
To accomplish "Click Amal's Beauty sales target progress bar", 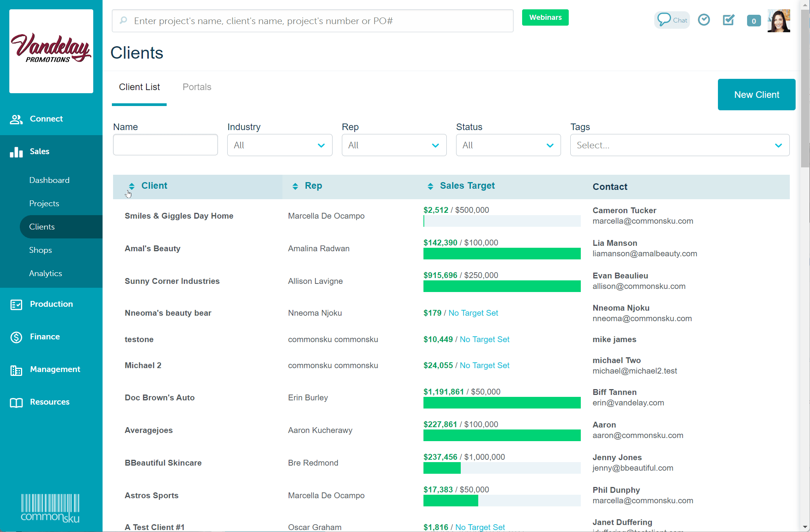I will point(502,254).
